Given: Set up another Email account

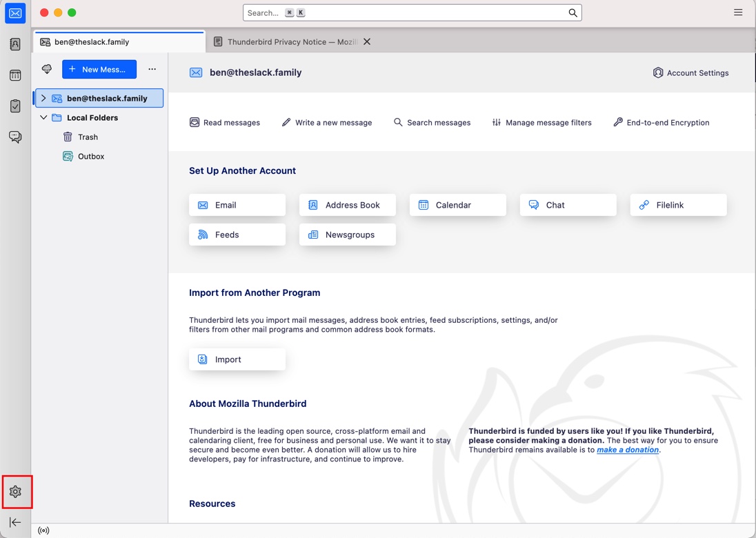Looking at the screenshot, I should [x=237, y=205].
